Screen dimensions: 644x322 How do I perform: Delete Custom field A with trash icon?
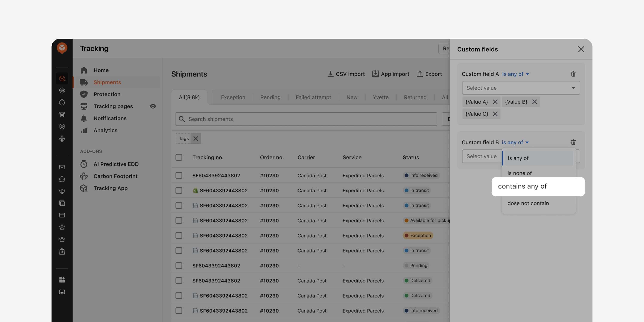pyautogui.click(x=573, y=74)
